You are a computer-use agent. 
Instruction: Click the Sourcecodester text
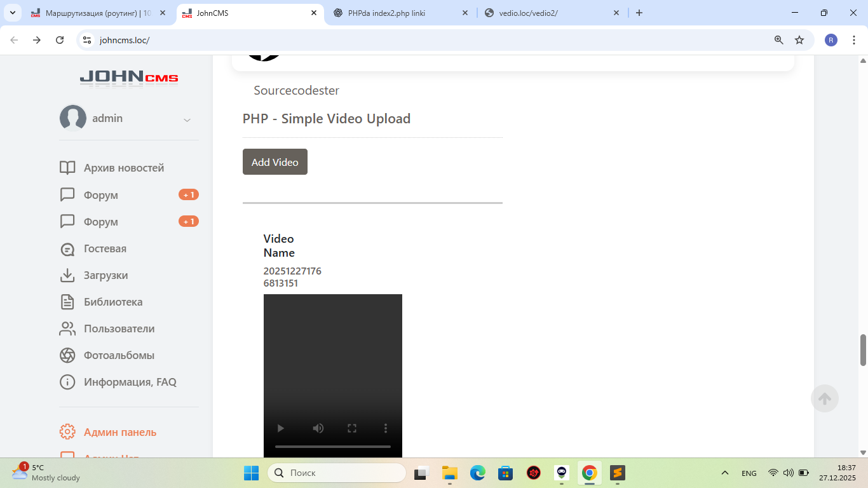click(x=297, y=90)
